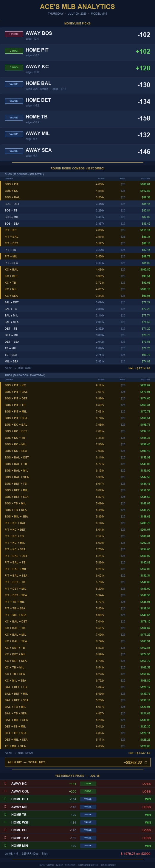Click the Trios section header
This screenshot has height=868, width=155.
[25, 375]
